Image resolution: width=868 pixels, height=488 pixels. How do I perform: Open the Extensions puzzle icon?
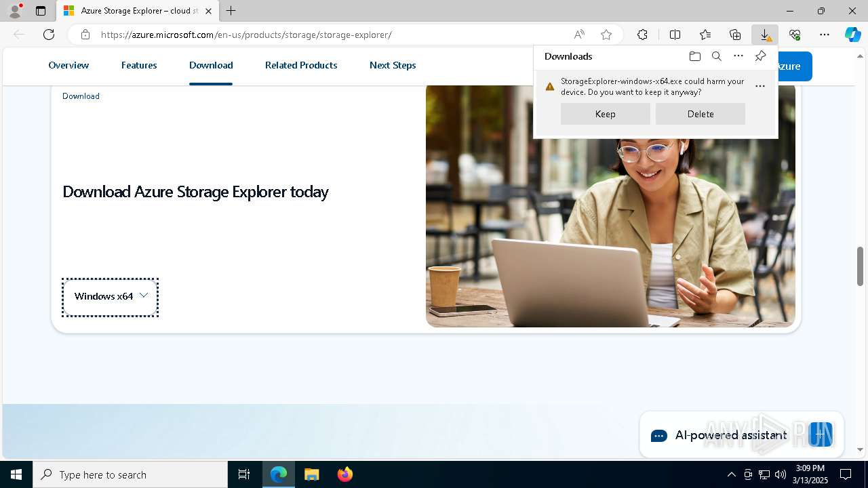click(x=642, y=35)
